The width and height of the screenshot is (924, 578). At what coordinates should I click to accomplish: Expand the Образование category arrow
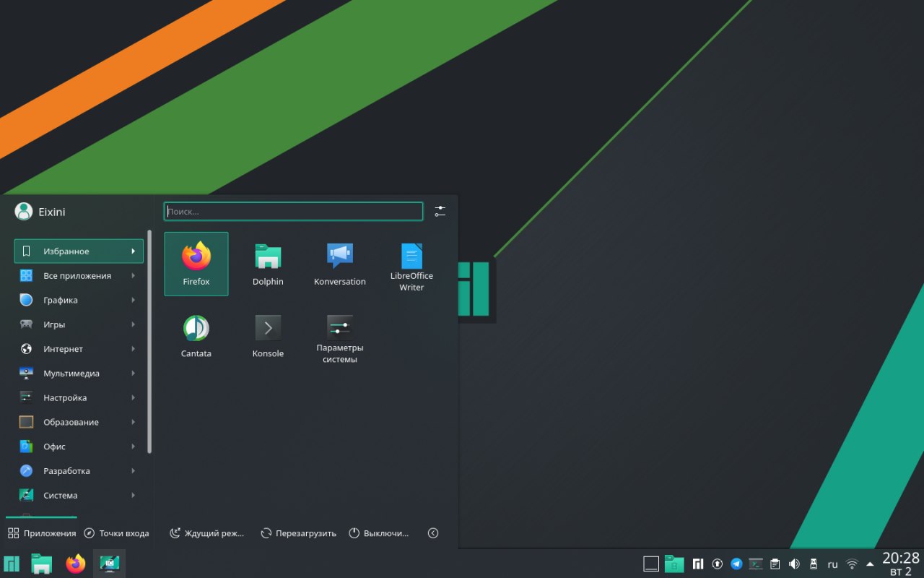tap(134, 422)
